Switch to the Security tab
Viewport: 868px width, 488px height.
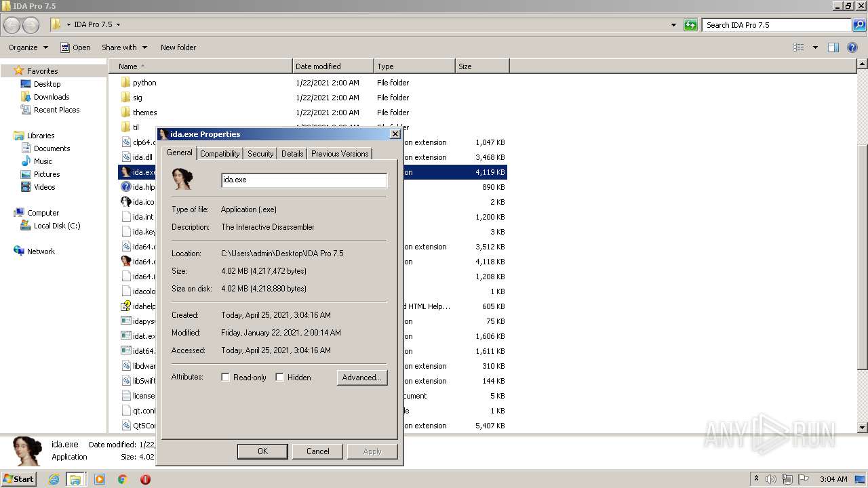click(x=260, y=154)
